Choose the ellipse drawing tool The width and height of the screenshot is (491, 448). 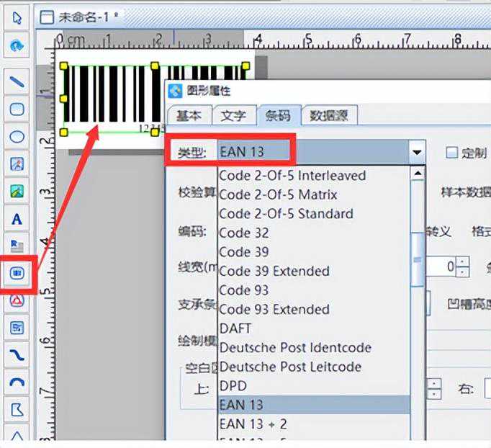(x=17, y=136)
